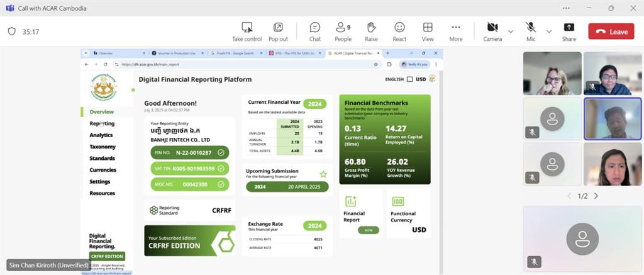Switch to the IFRS browser tab
The width and height of the screenshot is (644, 275).
point(293,53)
